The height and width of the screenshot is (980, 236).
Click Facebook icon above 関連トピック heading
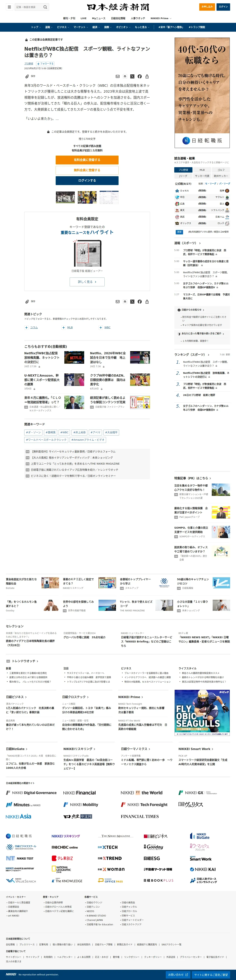[140, 302]
